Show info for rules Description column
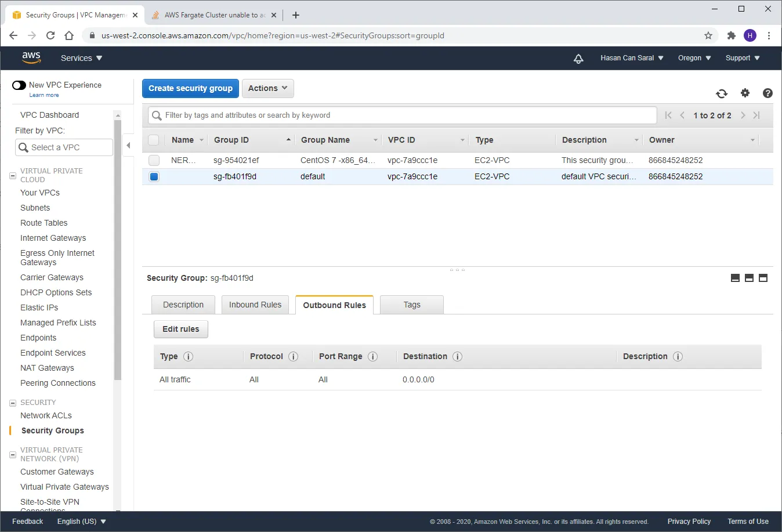 (678, 357)
